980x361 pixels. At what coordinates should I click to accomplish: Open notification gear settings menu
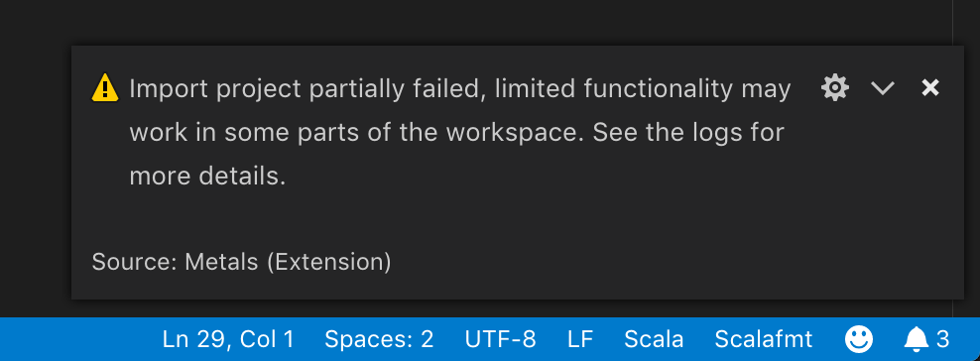835,88
